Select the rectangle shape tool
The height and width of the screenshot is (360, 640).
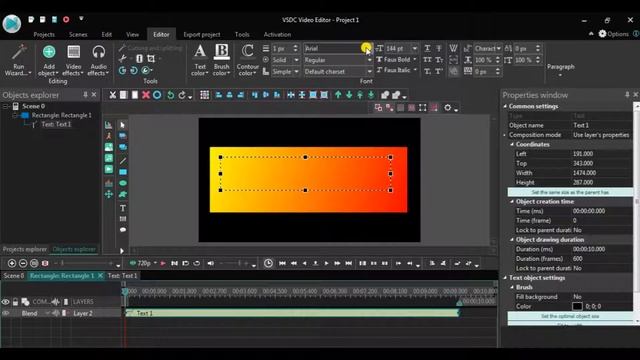(x=122, y=172)
